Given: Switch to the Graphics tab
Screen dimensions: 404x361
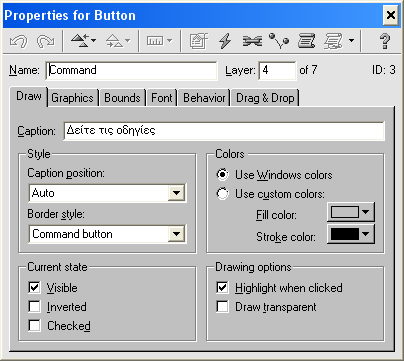Looking at the screenshot, I should tap(72, 98).
